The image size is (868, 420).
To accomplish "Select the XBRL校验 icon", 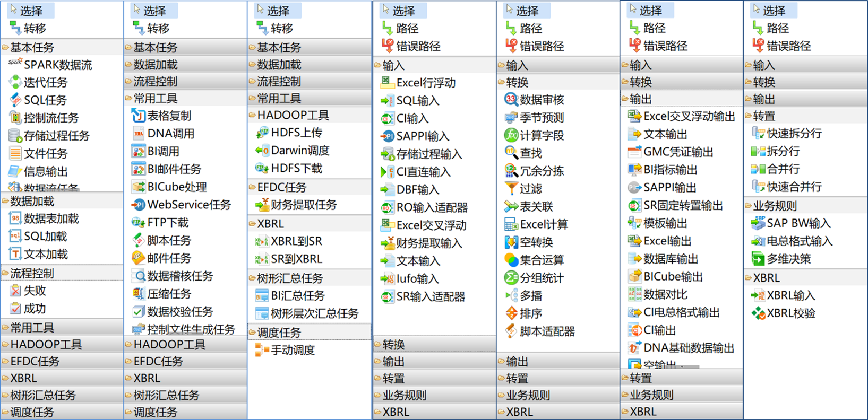I will pyautogui.click(x=758, y=313).
